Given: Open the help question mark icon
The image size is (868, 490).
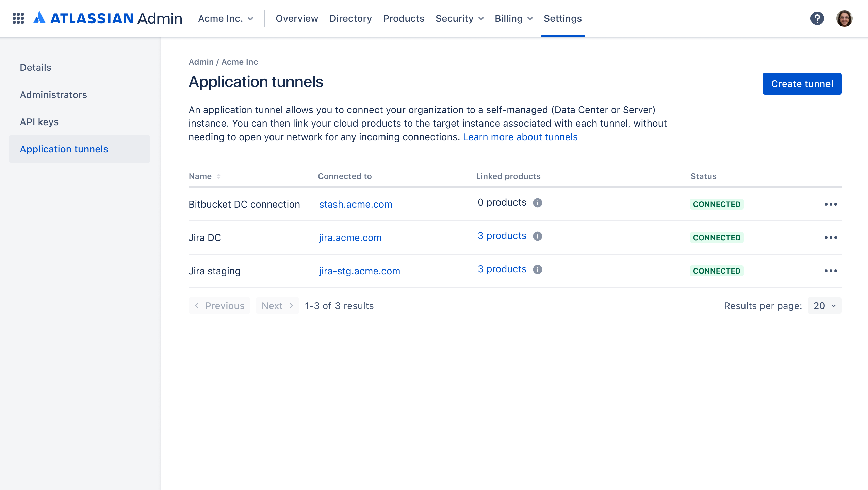Looking at the screenshot, I should [817, 18].
